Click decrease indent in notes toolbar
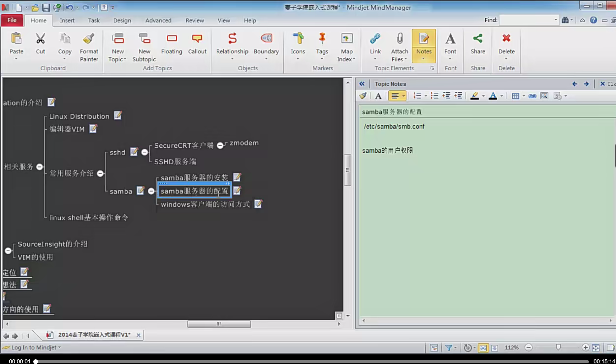Viewport: 616px width, 364px height. point(446,96)
